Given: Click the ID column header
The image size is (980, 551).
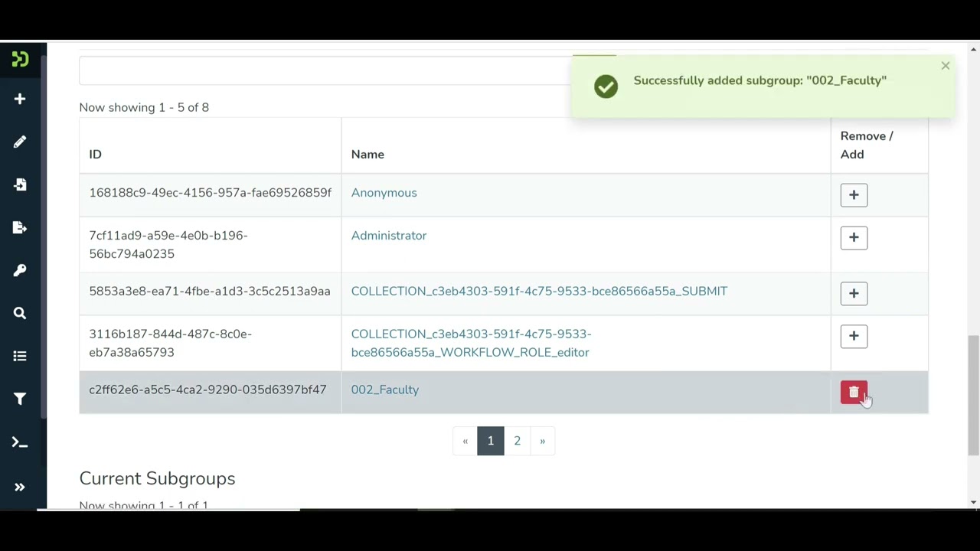Looking at the screenshot, I should click(95, 155).
